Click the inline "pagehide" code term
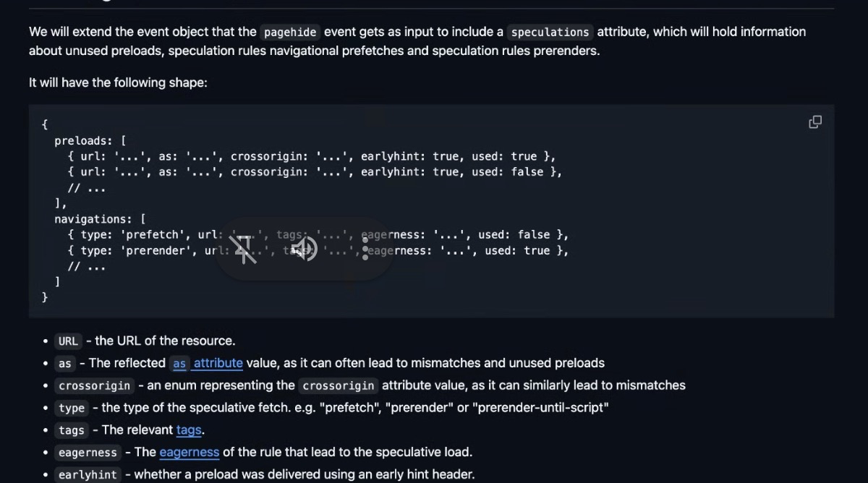 290,32
